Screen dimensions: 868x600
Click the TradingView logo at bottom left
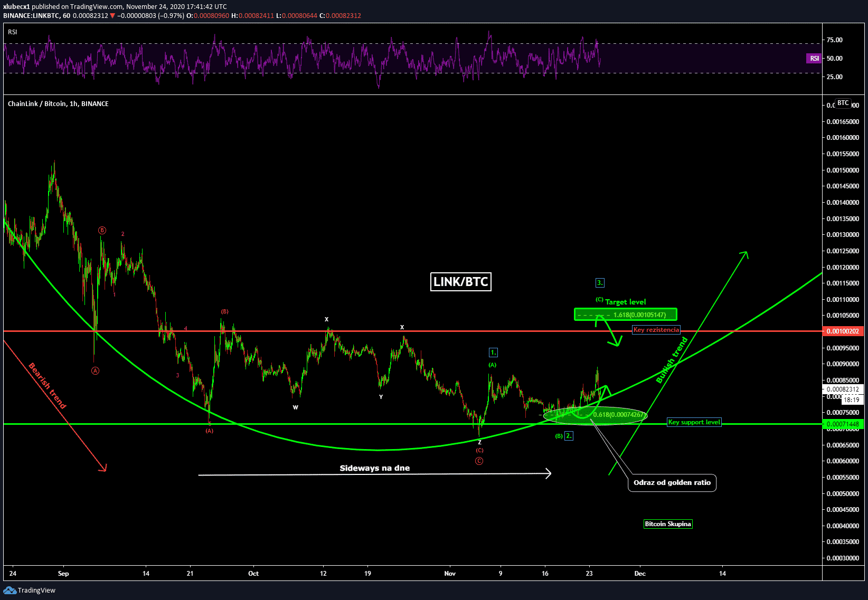30,590
